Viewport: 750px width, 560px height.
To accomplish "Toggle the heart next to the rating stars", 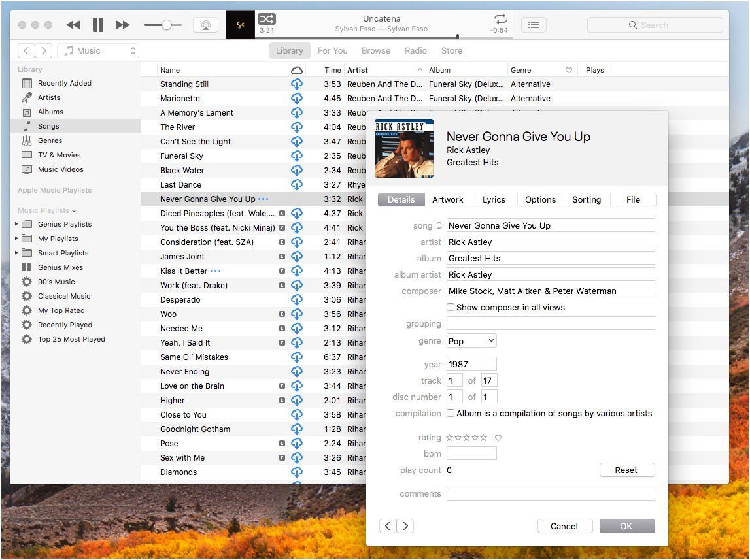I will (x=498, y=438).
